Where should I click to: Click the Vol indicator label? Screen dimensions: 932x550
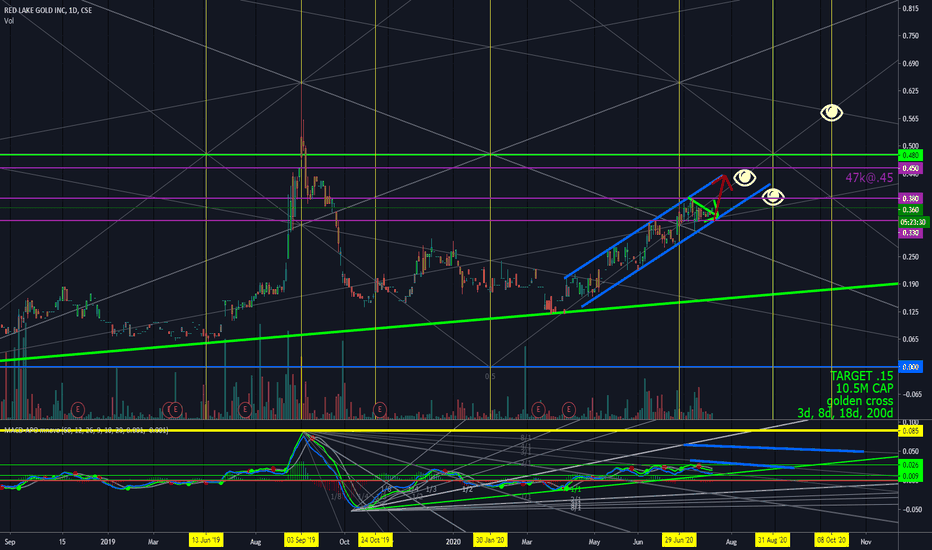9,21
